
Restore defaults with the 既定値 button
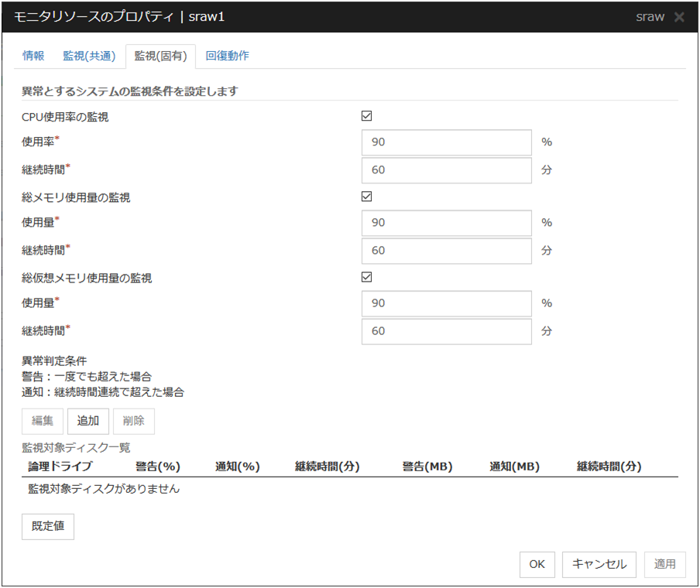tap(47, 527)
